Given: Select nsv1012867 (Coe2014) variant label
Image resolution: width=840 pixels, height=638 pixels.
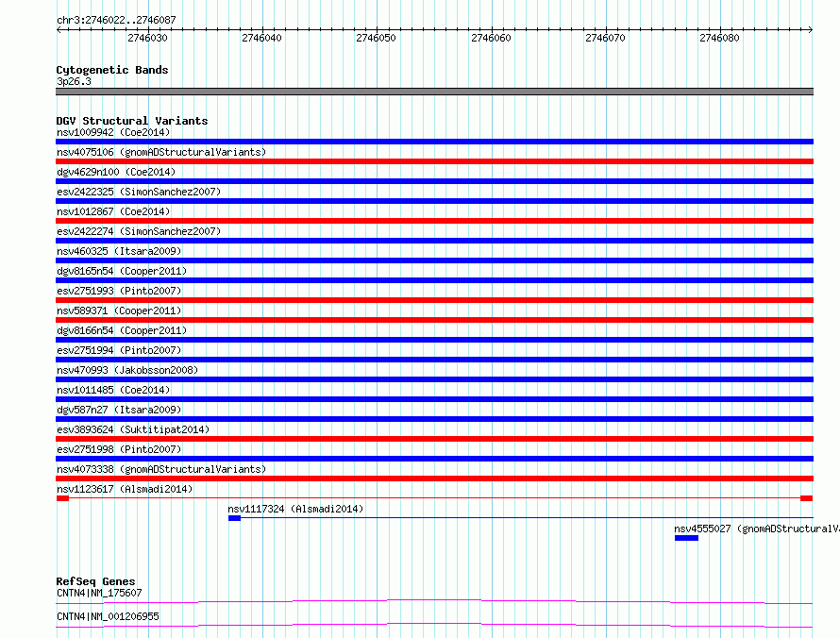Looking at the screenshot, I should click(113, 211).
